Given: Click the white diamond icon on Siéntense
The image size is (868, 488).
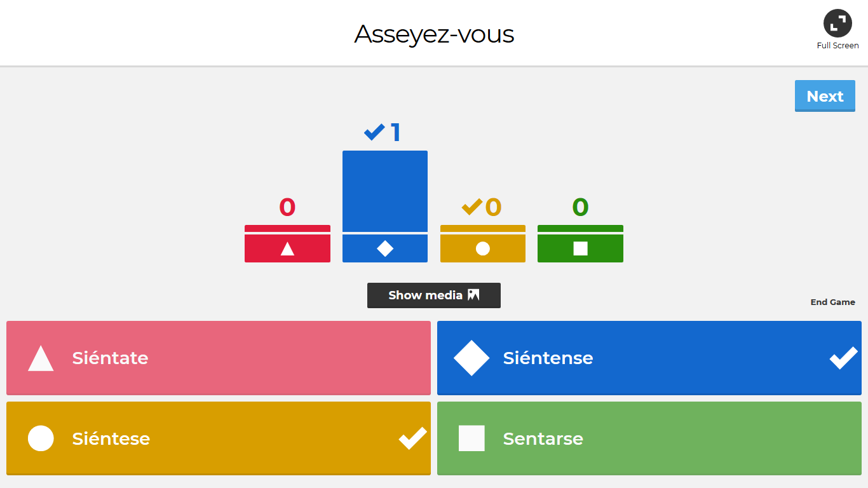Looking at the screenshot, I should click(x=471, y=358).
